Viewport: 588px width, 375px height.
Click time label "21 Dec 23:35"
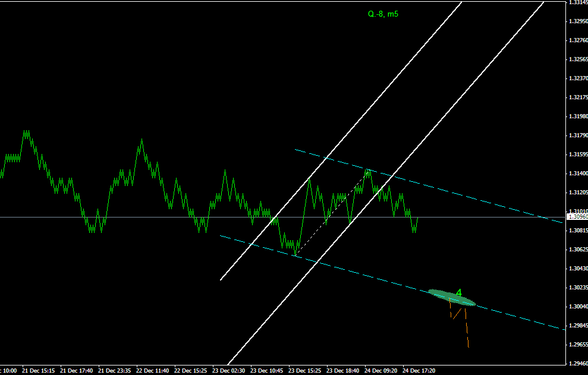click(x=114, y=370)
